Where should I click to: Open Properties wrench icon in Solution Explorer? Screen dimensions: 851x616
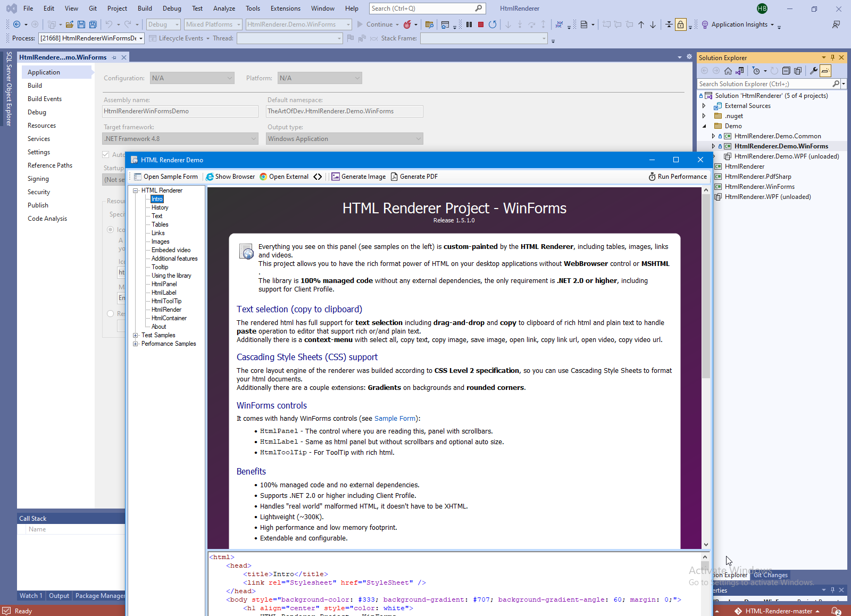point(813,71)
